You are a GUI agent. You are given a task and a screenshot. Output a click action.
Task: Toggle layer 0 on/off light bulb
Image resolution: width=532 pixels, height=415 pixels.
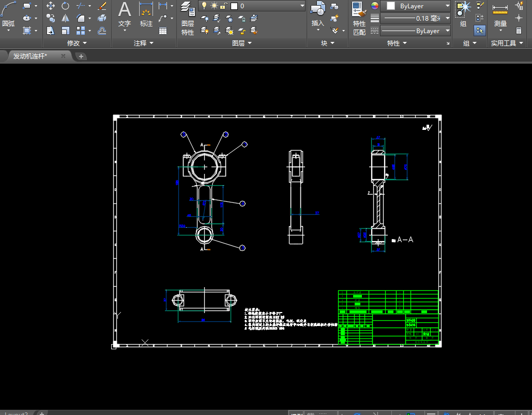point(204,6)
